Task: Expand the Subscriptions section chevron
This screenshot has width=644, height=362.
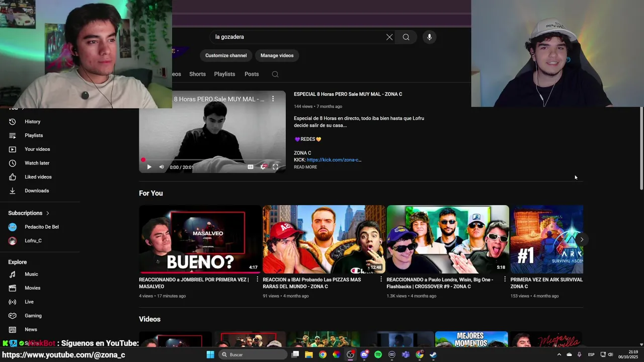Action: pos(48,213)
